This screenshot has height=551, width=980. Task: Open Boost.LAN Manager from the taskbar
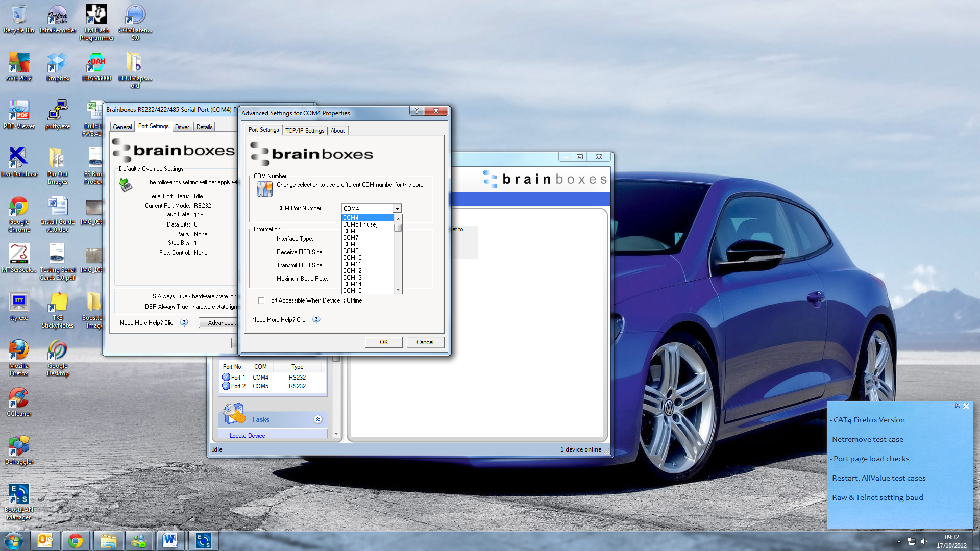coord(203,540)
